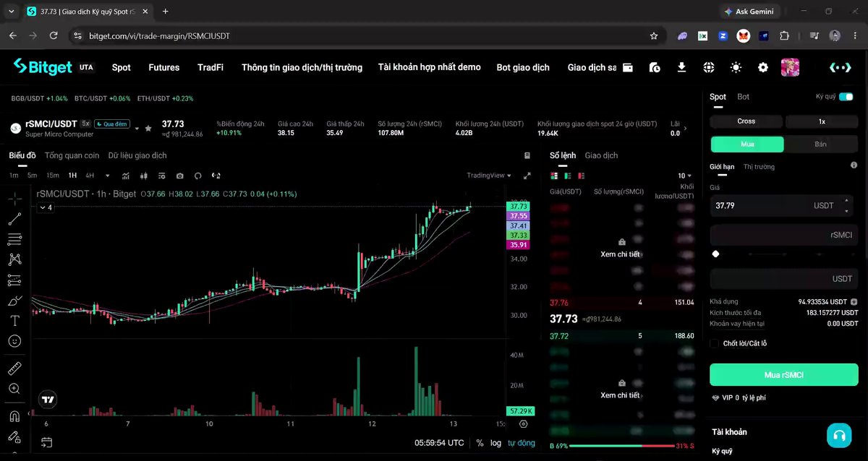868x461 pixels.
Task: Click the rSMCI amount input field
Action: click(x=783, y=235)
